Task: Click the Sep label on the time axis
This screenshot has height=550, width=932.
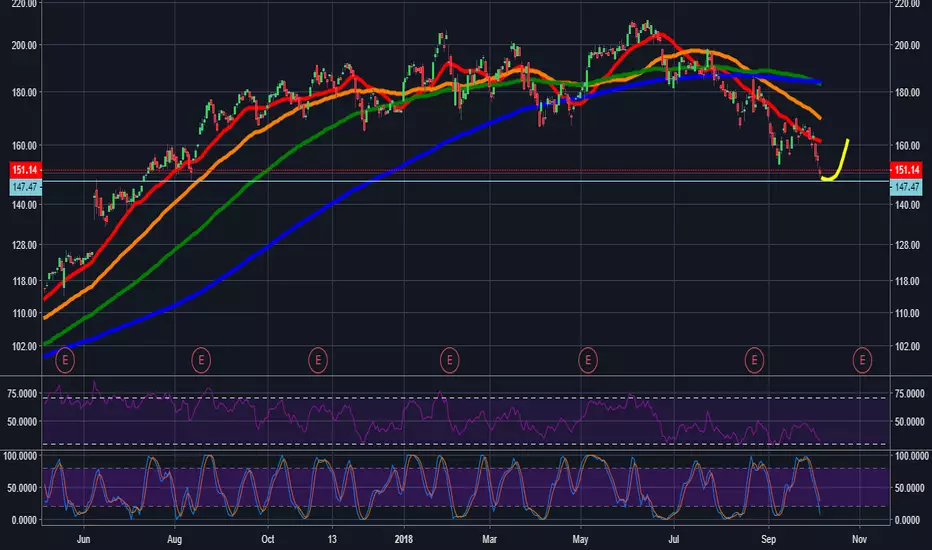Action: click(x=769, y=539)
